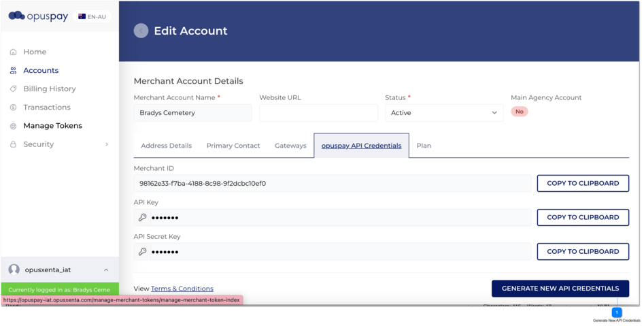Screen dimensions: 644x326
Task: Open the Gateways tab
Action: coord(290,146)
